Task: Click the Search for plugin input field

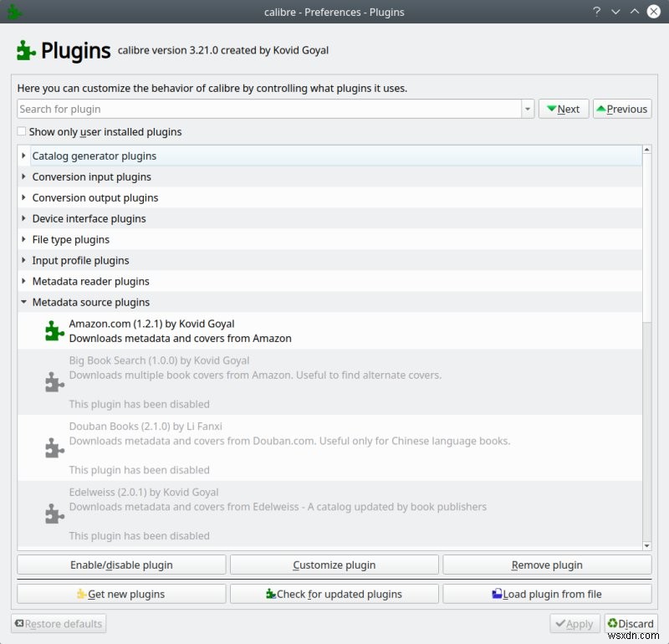Action: [268, 109]
